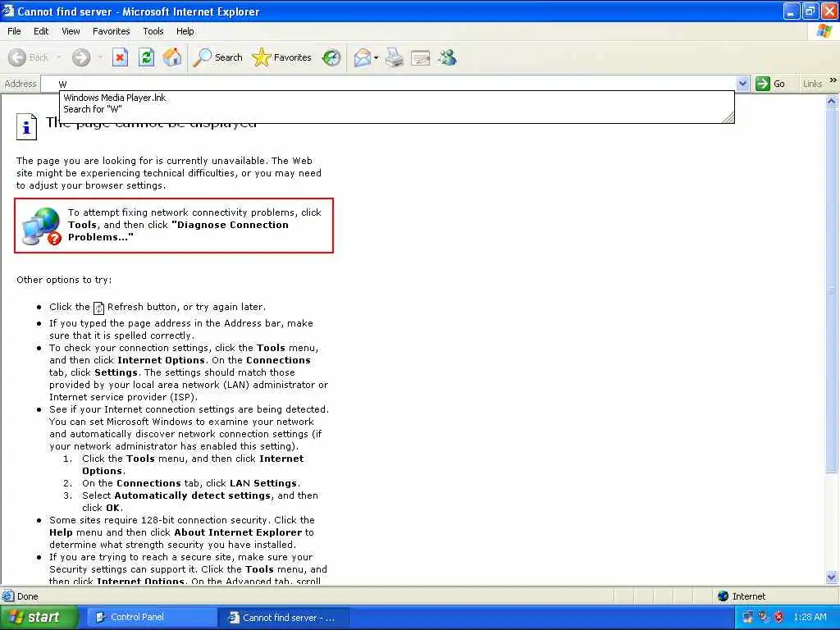Click the Forward arrow button
The image size is (840, 630).
pyautogui.click(x=81, y=57)
